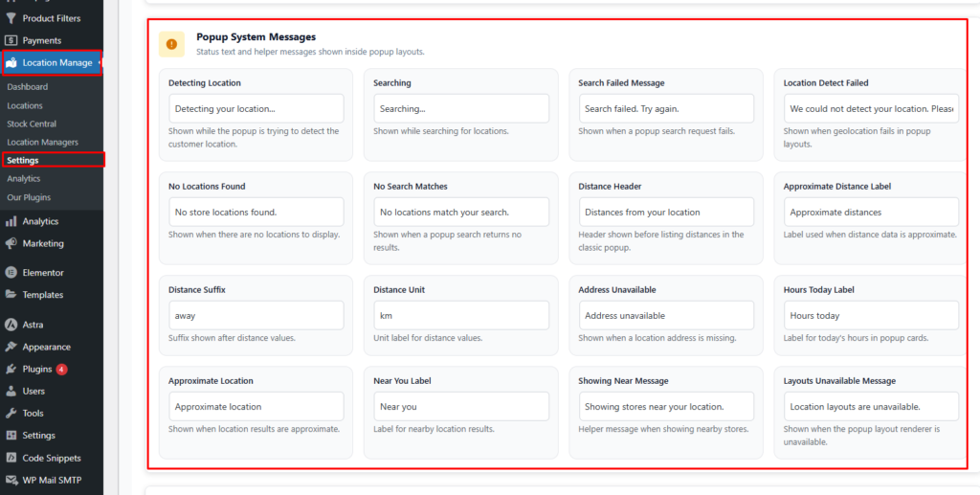This screenshot has width=980, height=495.
Task: Go to Location Managers submenu
Action: [x=42, y=142]
